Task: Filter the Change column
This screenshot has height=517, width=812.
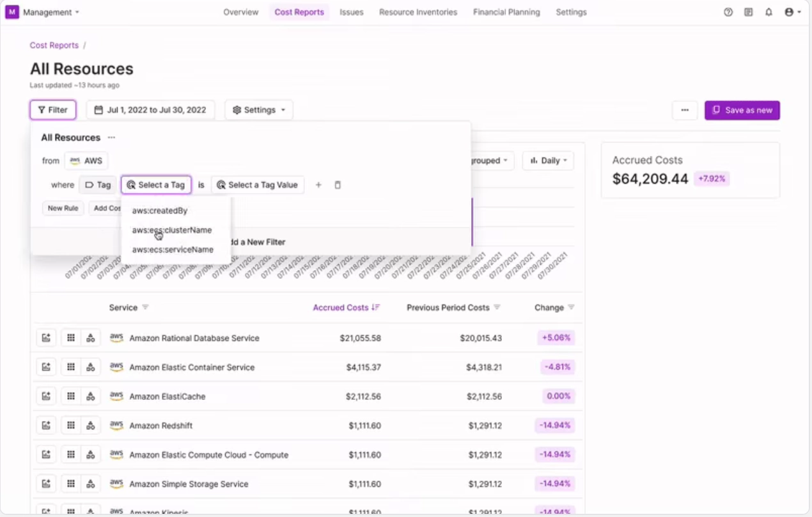Action: (572, 308)
